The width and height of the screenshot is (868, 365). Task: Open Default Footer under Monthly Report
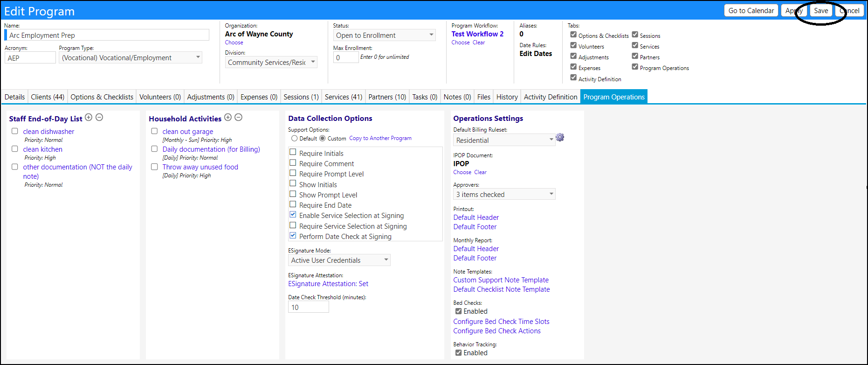click(475, 258)
